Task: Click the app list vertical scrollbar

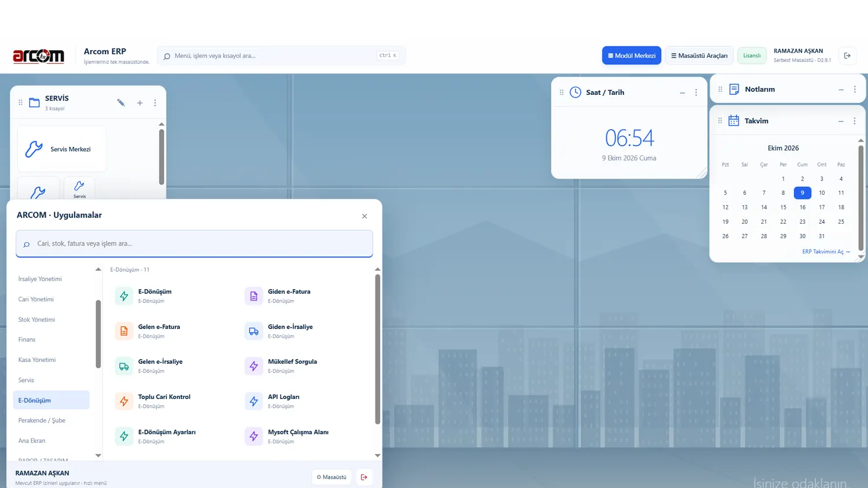Action: [x=377, y=349]
